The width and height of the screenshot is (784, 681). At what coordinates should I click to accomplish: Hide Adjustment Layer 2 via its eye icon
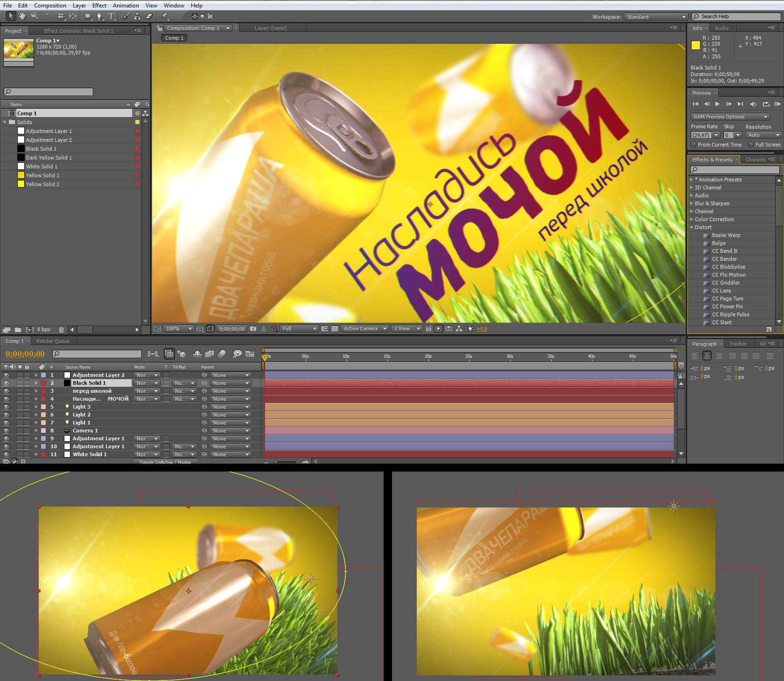[x=6, y=375]
